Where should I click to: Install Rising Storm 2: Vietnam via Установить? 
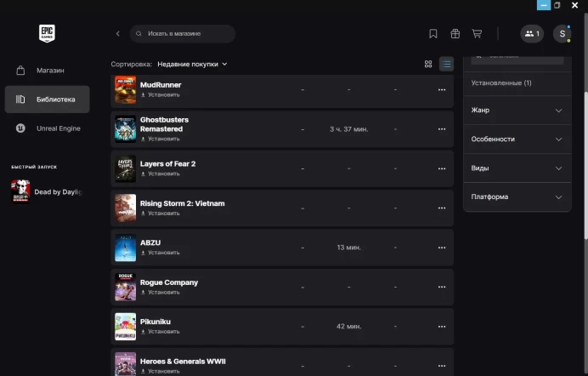(x=160, y=214)
